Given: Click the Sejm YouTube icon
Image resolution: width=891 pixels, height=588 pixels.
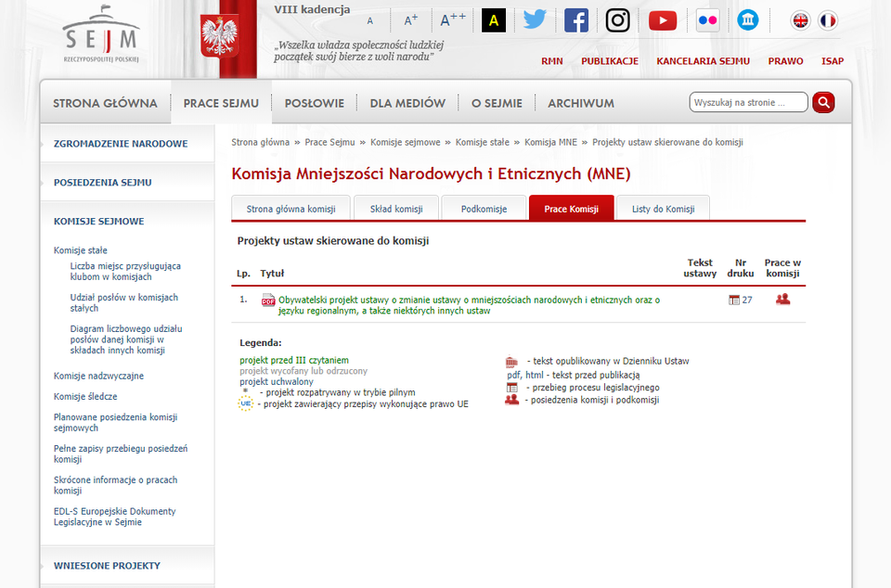Looking at the screenshot, I should pyautogui.click(x=662, y=19).
